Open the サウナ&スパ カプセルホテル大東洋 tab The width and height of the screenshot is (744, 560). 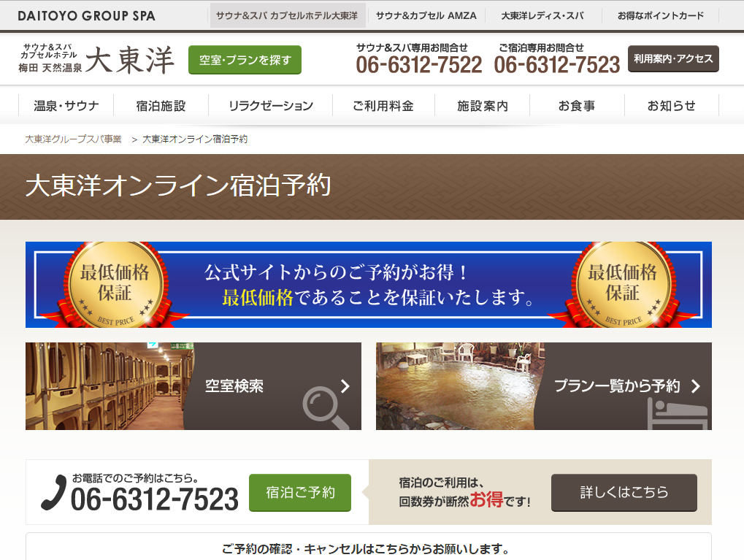coord(288,15)
